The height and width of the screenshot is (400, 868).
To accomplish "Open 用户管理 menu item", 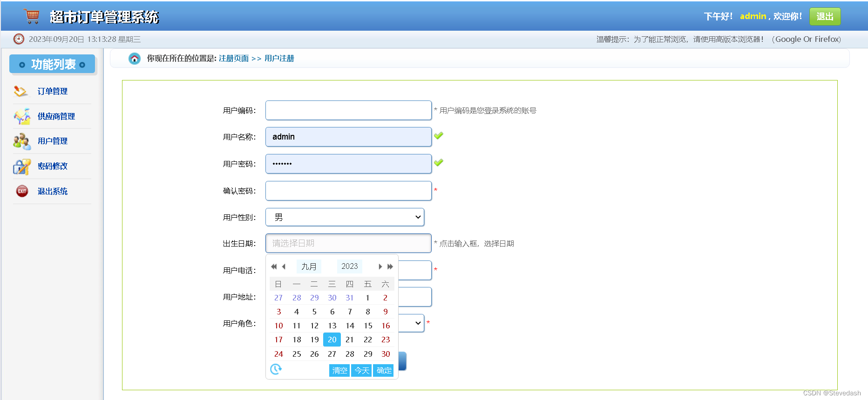I will 53,141.
